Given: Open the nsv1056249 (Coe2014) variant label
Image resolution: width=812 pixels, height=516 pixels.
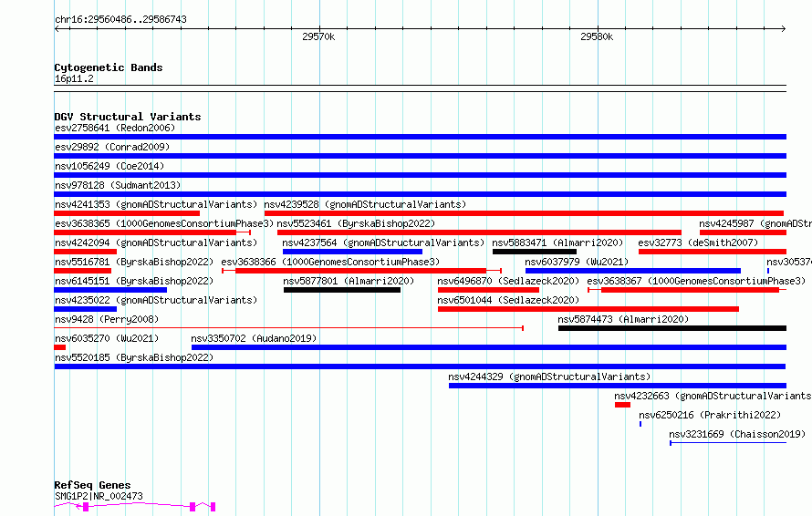Looking at the screenshot, I should 109,166.
